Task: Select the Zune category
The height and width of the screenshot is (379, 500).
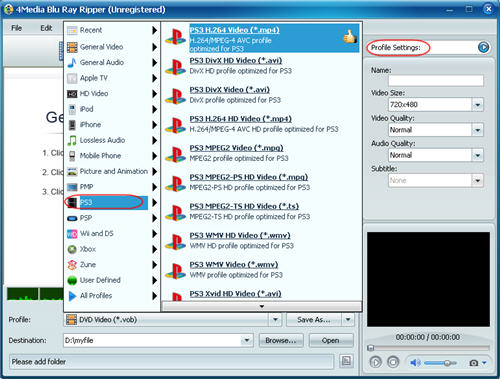Action: click(x=112, y=265)
